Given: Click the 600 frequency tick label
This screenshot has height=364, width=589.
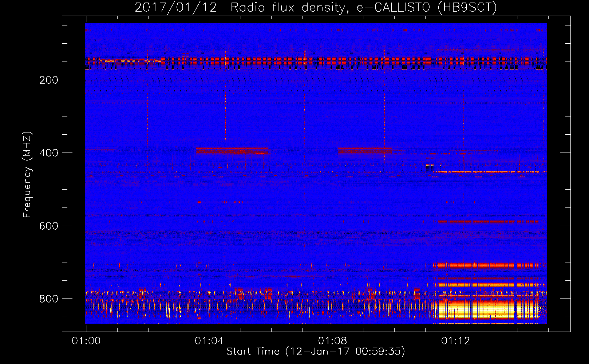Looking at the screenshot, I should tap(49, 226).
